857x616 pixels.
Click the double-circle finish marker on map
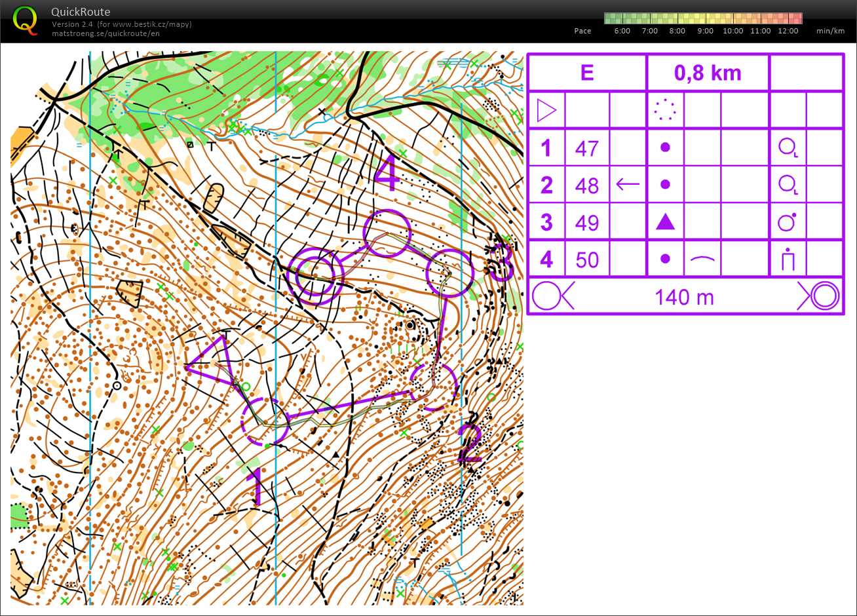[315, 275]
